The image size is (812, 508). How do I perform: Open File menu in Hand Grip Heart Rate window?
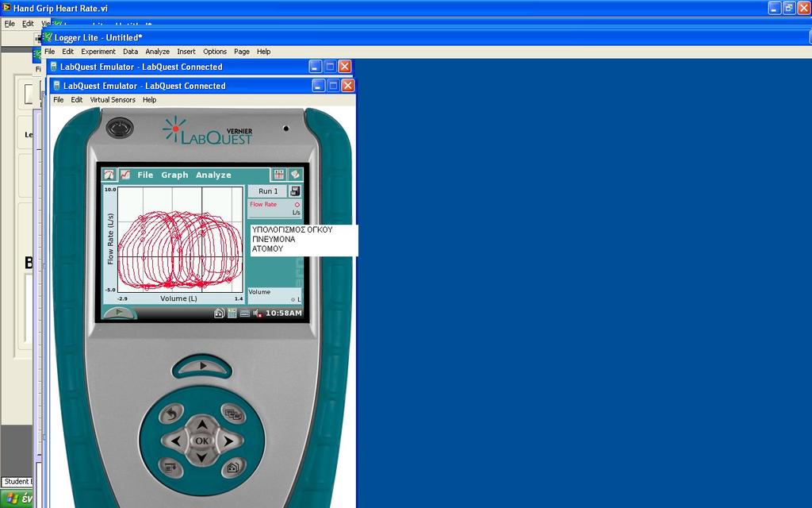point(10,23)
